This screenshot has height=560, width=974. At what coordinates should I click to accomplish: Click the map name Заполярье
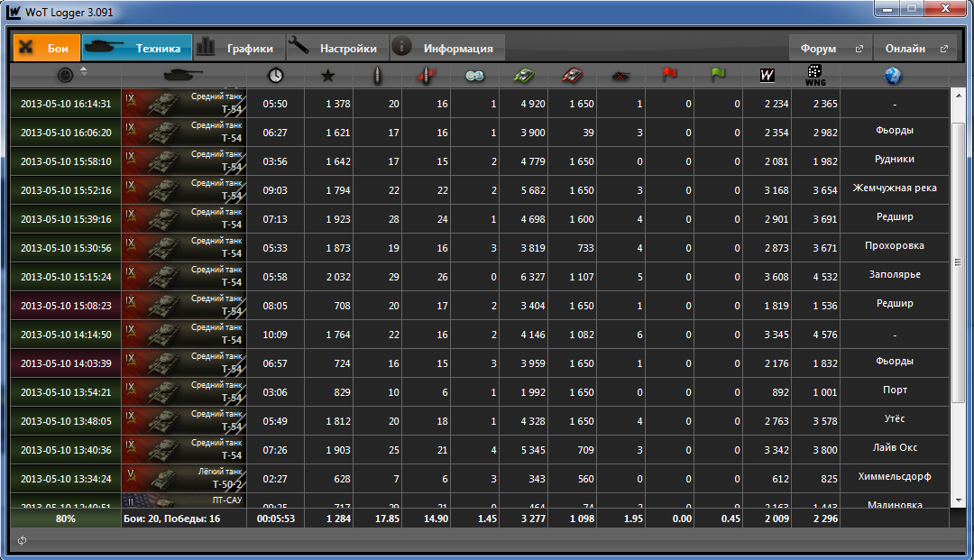tap(895, 274)
